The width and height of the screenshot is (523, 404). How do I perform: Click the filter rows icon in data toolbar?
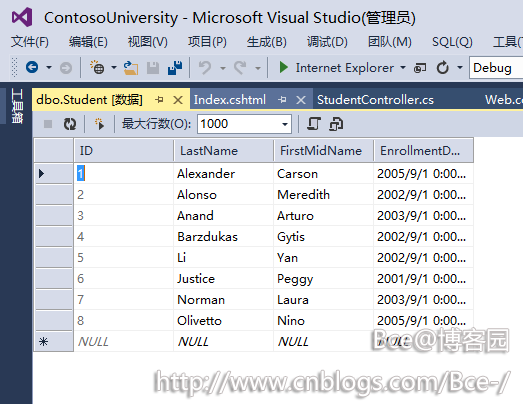coord(99,124)
